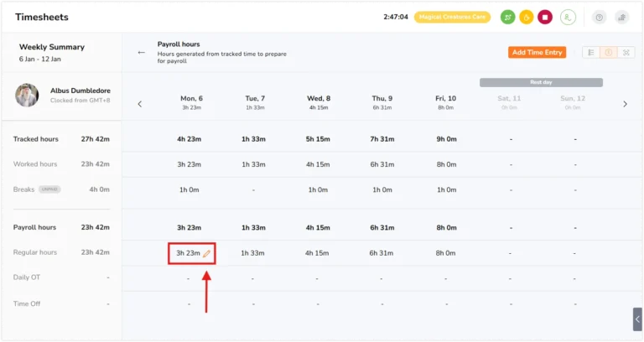The image size is (644, 342).
Task: Open the help question mark icon
Action: pos(600,18)
